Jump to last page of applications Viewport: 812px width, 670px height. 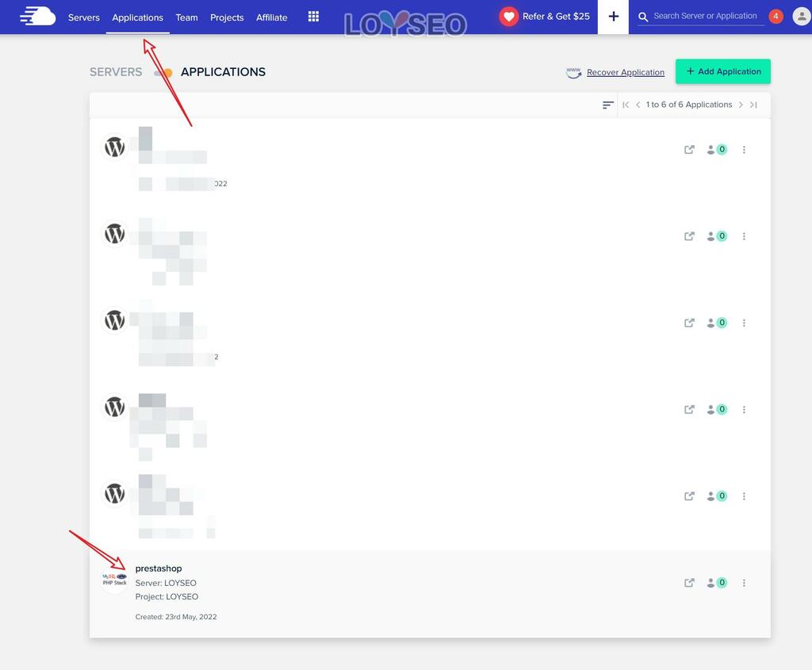[753, 105]
